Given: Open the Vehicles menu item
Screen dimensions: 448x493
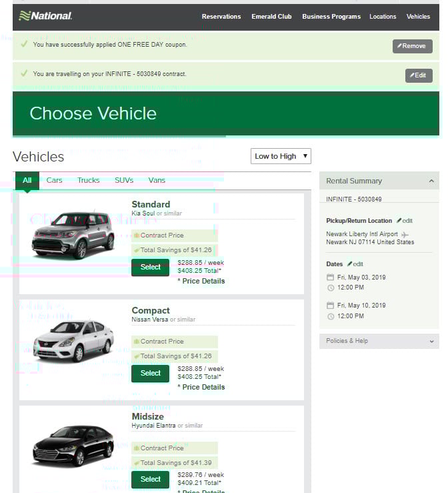Looking at the screenshot, I should 418,17.
